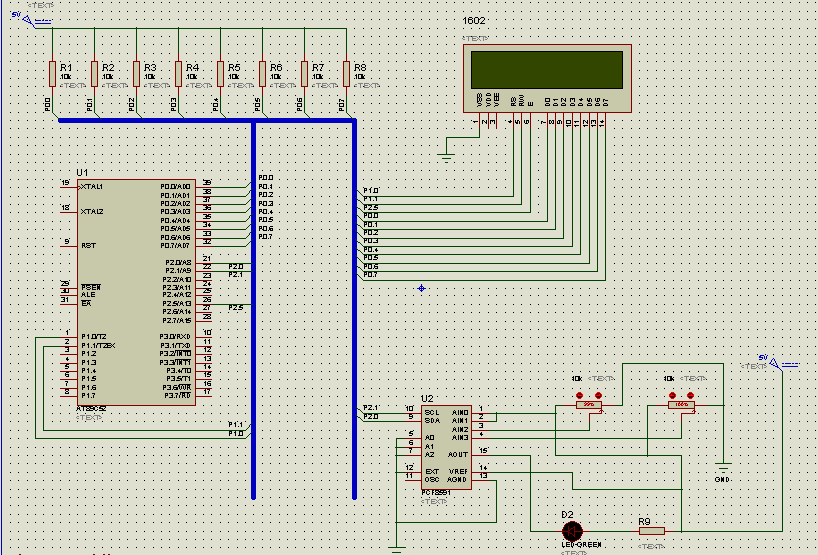Select resistor R4 symbol
Viewport: 818px width, 555px height.
(x=178, y=74)
